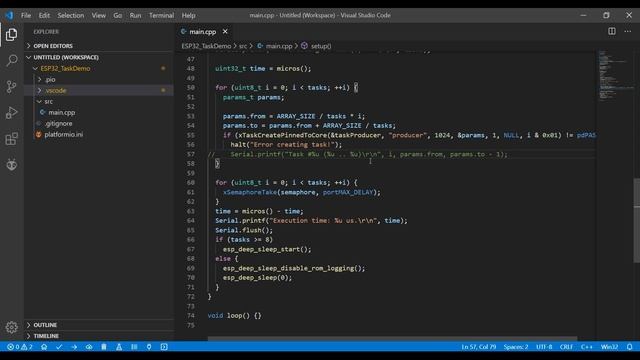
Task: Click the horizontal editor scrollbar
Action: pyautogui.click(x=392, y=338)
